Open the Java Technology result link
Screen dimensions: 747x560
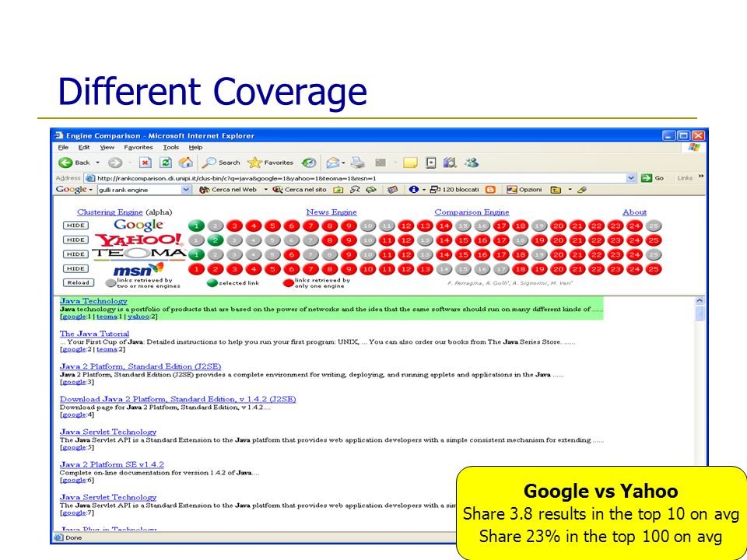(93, 301)
